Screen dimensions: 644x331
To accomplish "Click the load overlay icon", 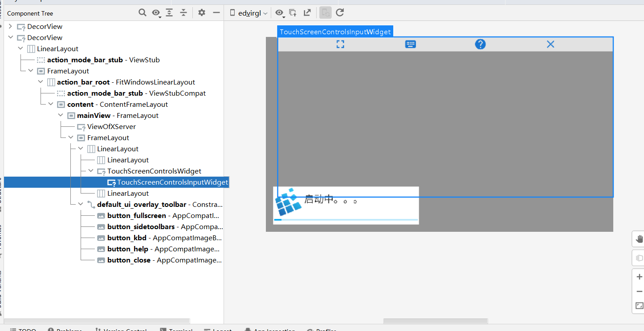I will click(293, 13).
